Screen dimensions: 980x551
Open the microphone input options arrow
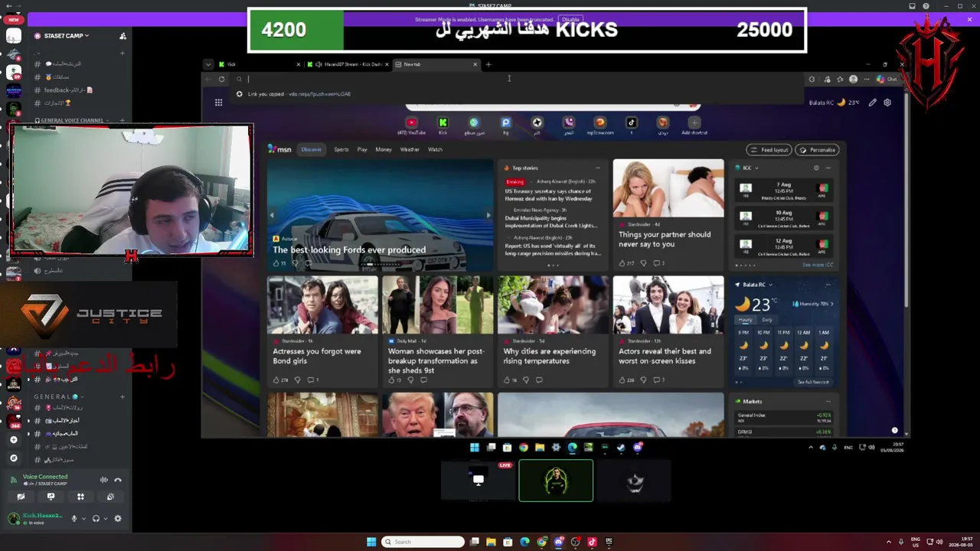(83, 519)
